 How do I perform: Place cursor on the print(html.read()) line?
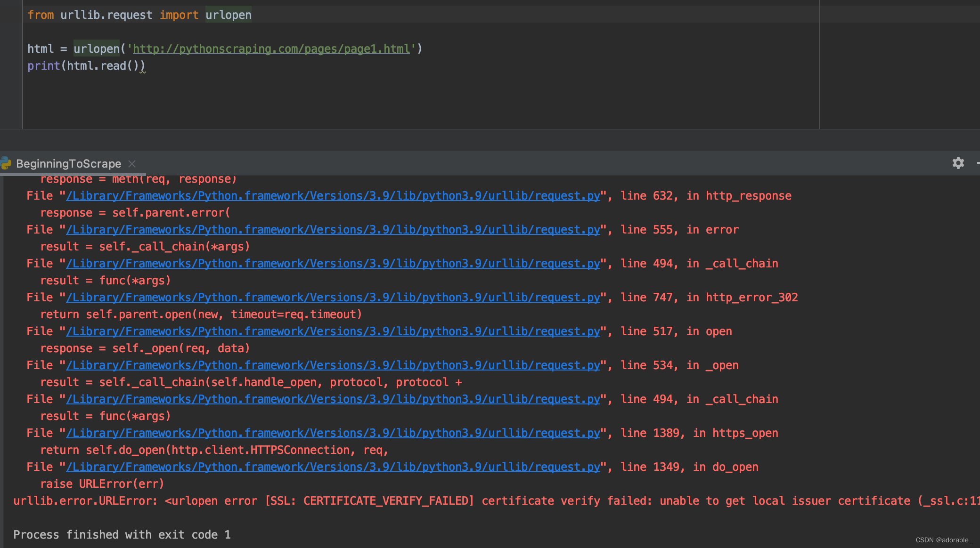coord(87,65)
